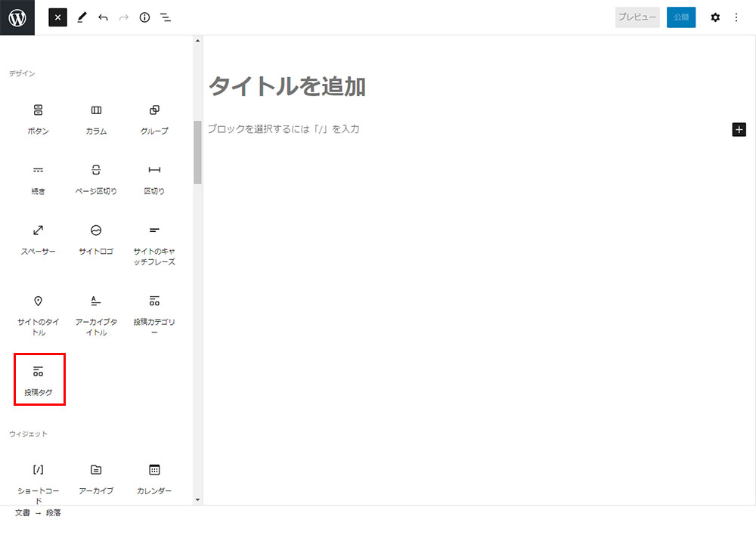Open the three-dot options menu

pos(736,17)
